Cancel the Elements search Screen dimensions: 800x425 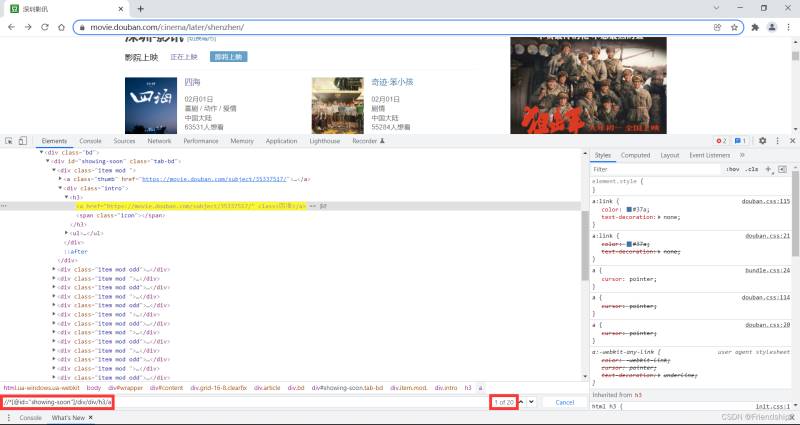pyautogui.click(x=564, y=402)
